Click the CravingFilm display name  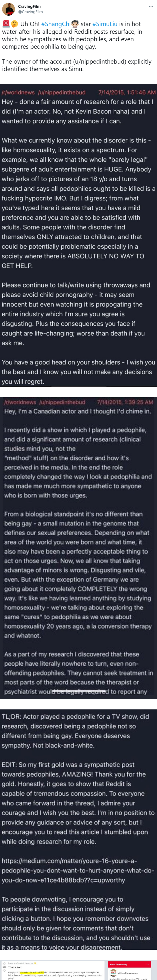click(x=29, y=7)
